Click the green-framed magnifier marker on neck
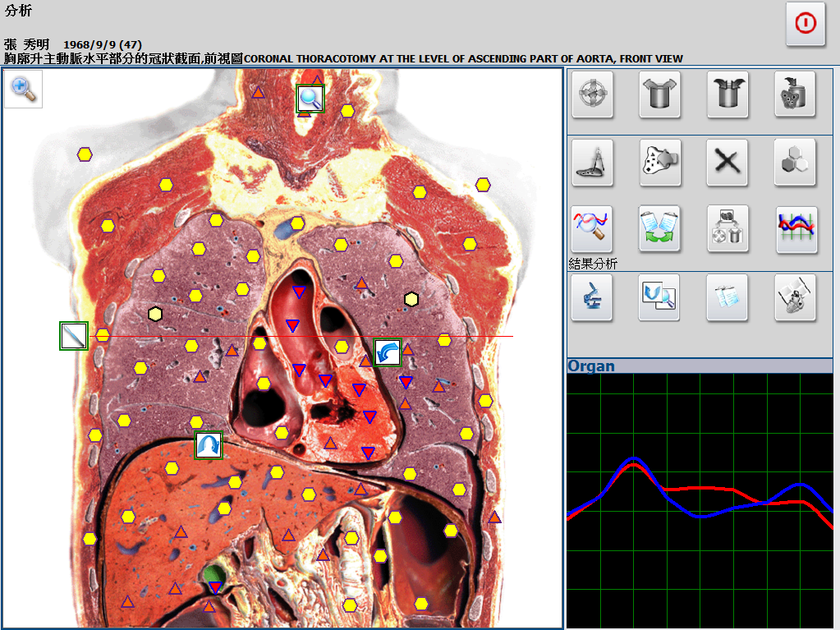Viewport: 840px width, 630px height. tap(310, 99)
